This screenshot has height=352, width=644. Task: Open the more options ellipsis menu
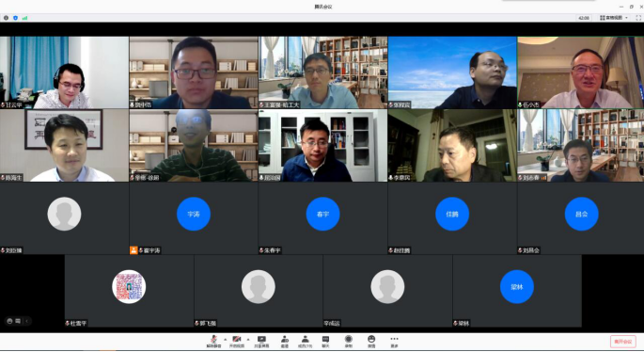click(394, 342)
